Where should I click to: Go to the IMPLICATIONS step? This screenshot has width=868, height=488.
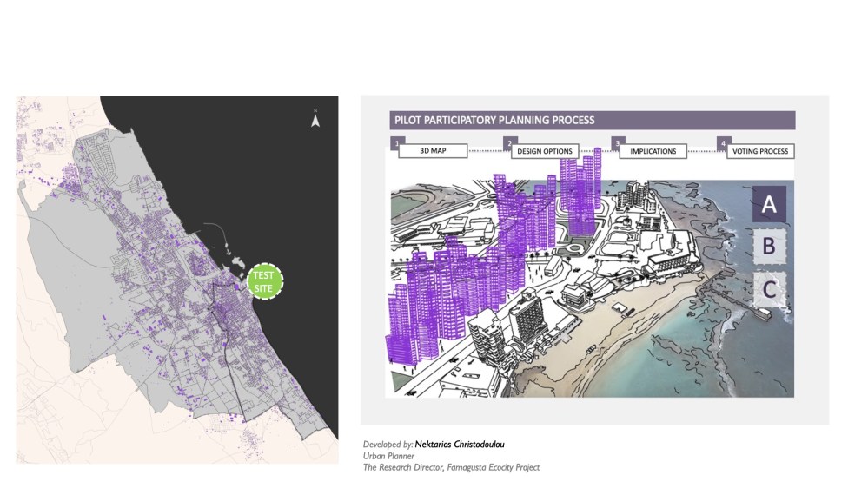(x=653, y=151)
